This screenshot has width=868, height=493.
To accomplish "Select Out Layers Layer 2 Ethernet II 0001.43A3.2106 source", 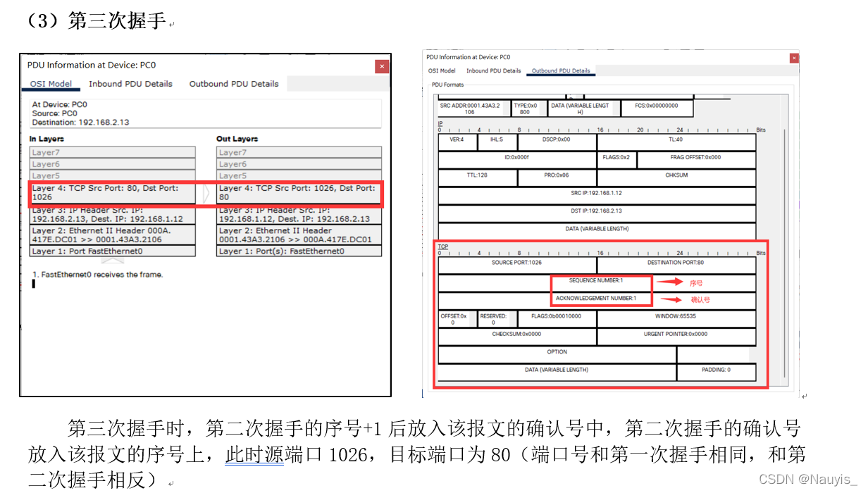I will (299, 235).
